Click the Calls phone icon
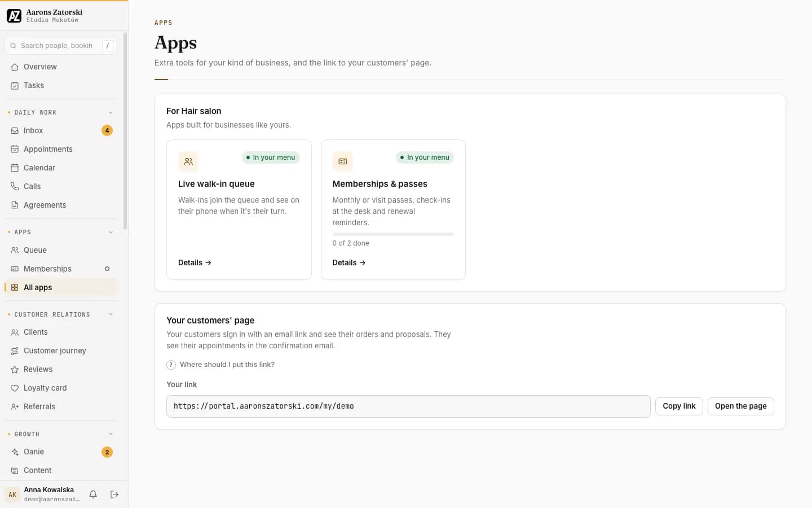The height and width of the screenshot is (508, 812). pyautogui.click(x=15, y=187)
